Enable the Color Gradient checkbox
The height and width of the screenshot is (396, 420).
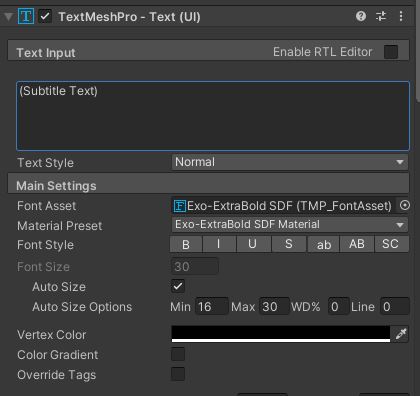coord(178,354)
